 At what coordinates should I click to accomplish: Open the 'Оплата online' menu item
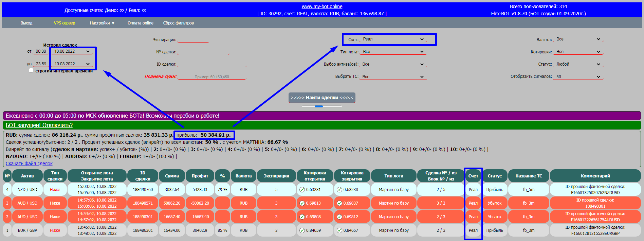click(141, 23)
